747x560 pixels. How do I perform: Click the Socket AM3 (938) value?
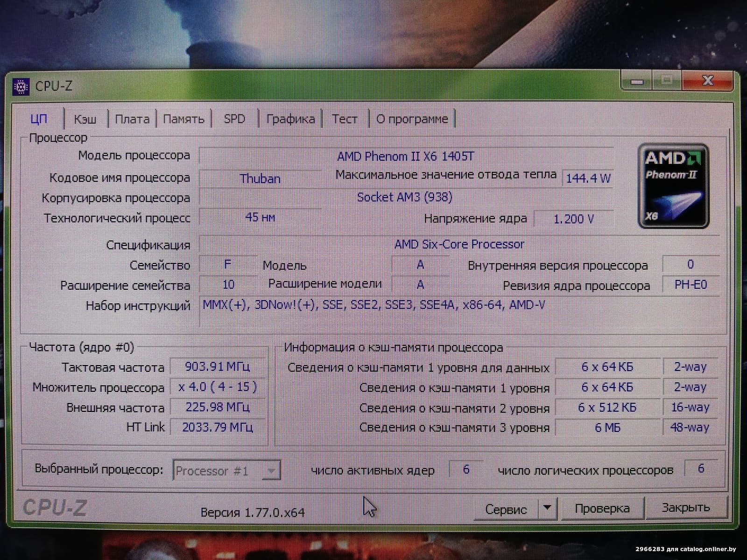(x=405, y=197)
